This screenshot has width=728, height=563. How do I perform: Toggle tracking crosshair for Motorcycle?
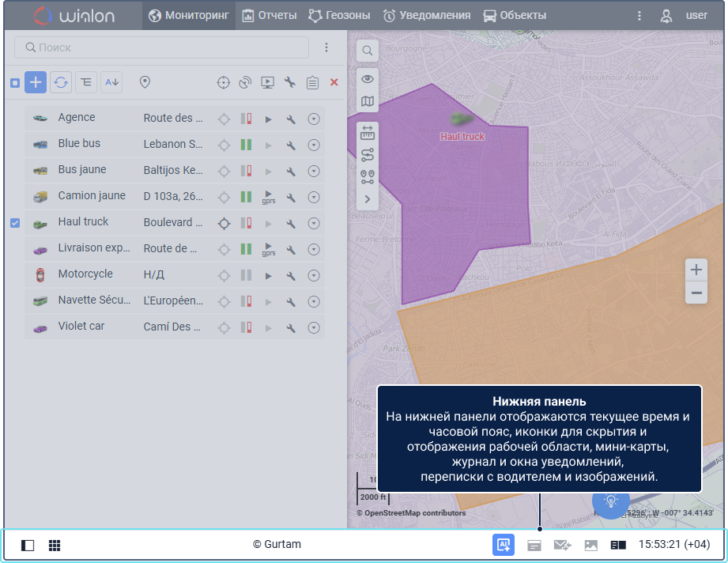pos(224,276)
